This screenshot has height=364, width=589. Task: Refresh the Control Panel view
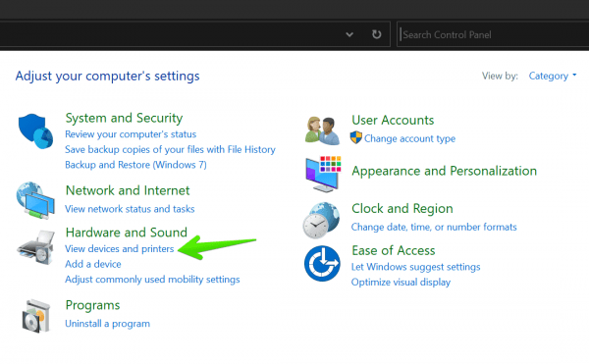pos(376,34)
